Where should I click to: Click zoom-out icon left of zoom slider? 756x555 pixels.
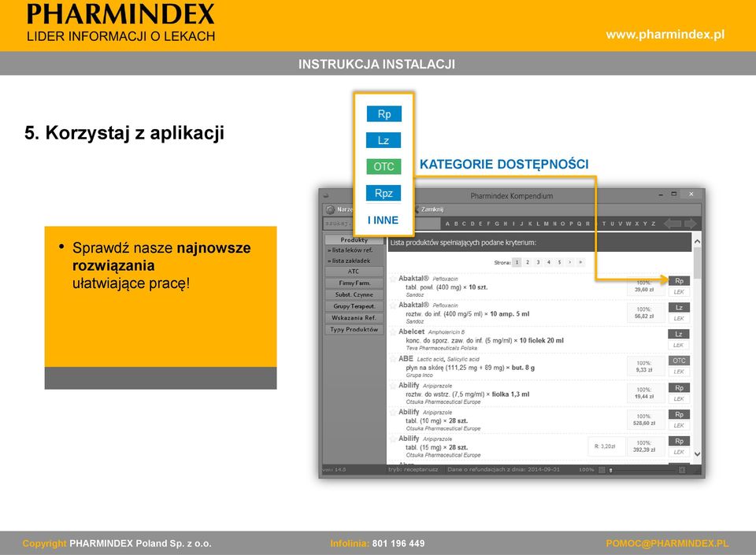602,470
